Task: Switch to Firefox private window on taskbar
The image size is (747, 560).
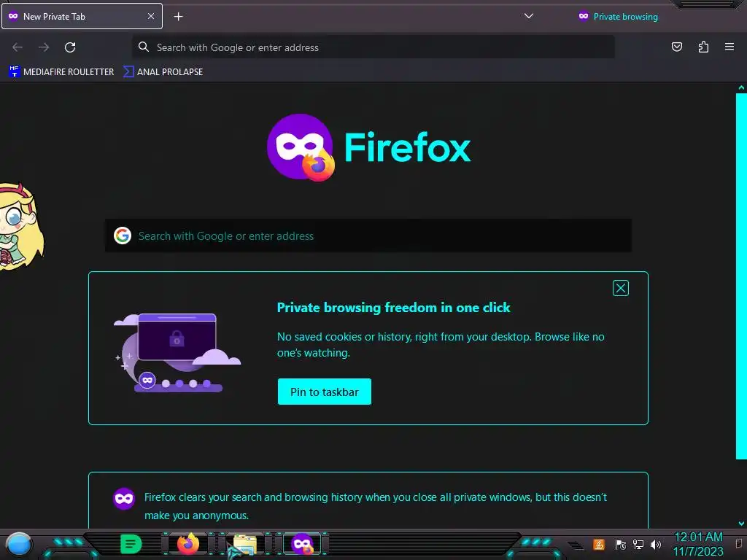Action: point(303,544)
